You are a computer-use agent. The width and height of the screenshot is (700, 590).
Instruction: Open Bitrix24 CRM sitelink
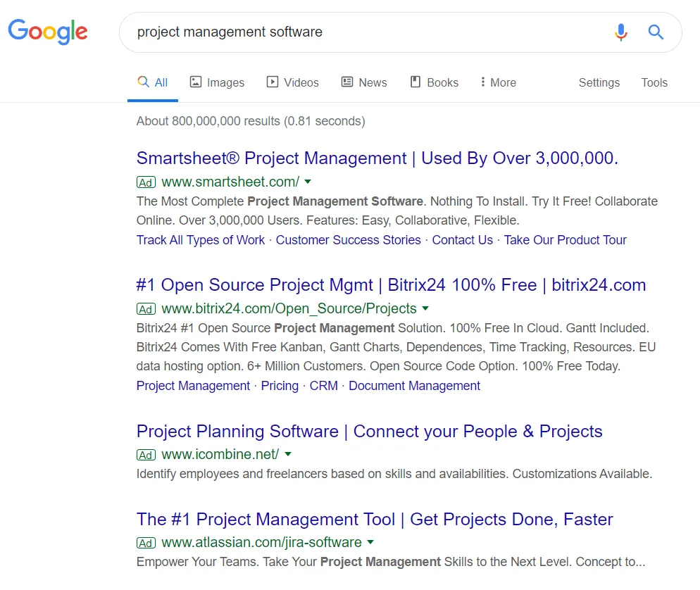click(324, 386)
